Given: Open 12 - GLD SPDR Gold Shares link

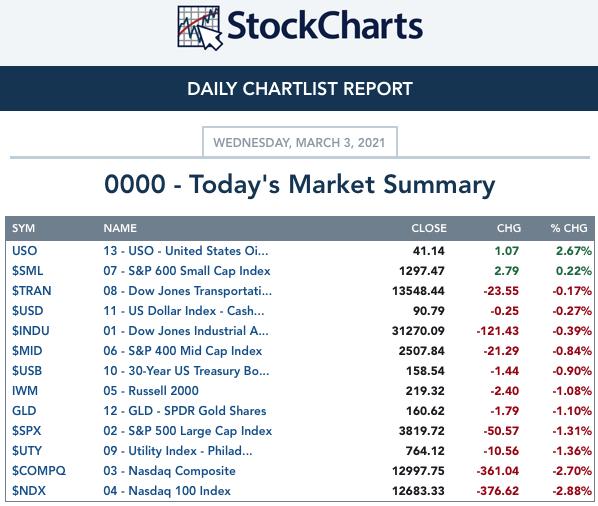Looking at the screenshot, I should tap(185, 411).
